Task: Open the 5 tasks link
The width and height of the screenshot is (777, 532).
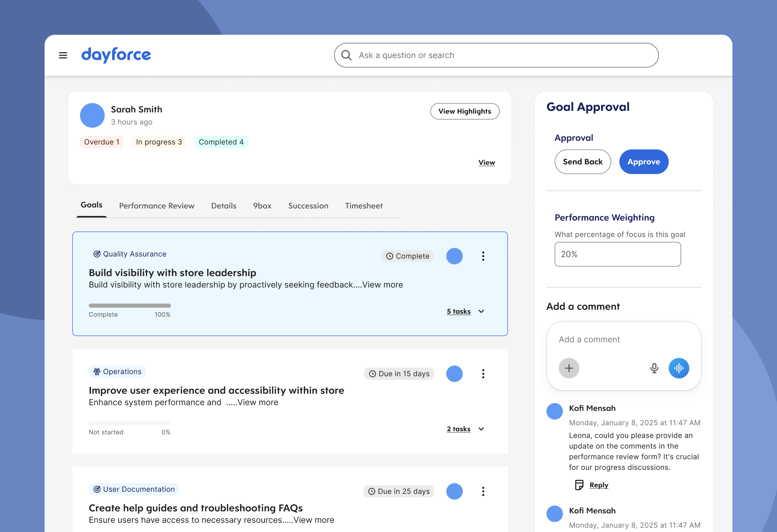Action: (458, 311)
